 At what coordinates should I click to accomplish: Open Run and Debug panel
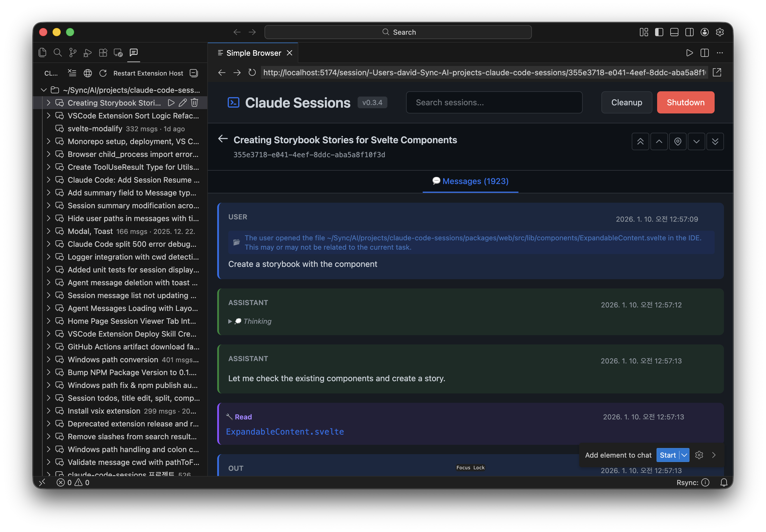(x=87, y=52)
